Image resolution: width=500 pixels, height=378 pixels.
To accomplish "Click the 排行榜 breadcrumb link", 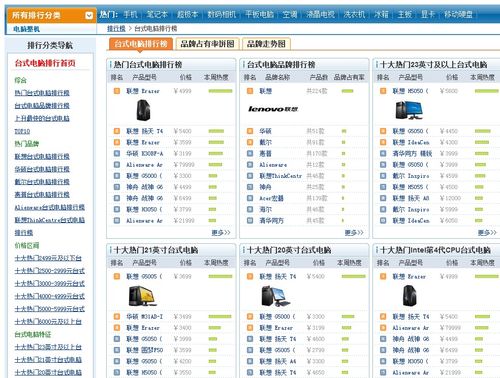I will (x=116, y=29).
